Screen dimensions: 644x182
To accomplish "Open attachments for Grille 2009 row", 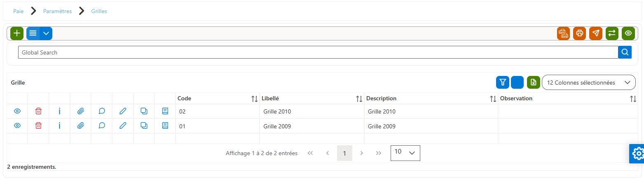I will point(81,126).
